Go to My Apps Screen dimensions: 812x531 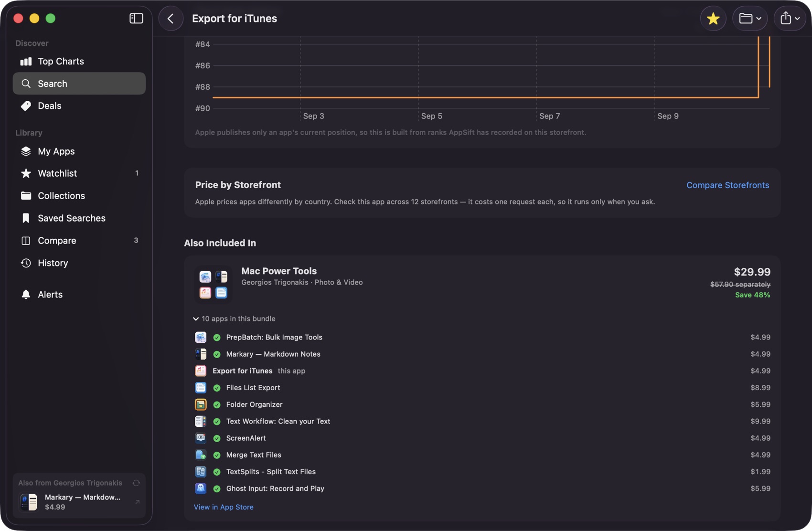tap(79, 151)
